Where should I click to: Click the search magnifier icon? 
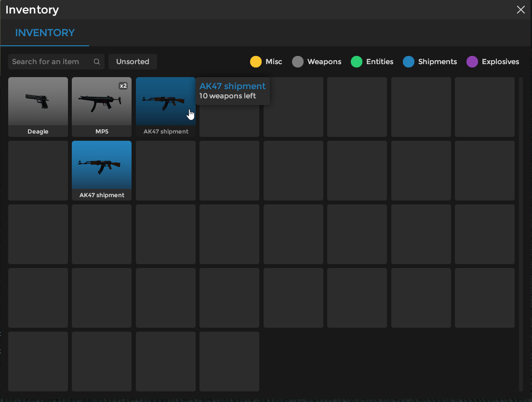pos(97,62)
